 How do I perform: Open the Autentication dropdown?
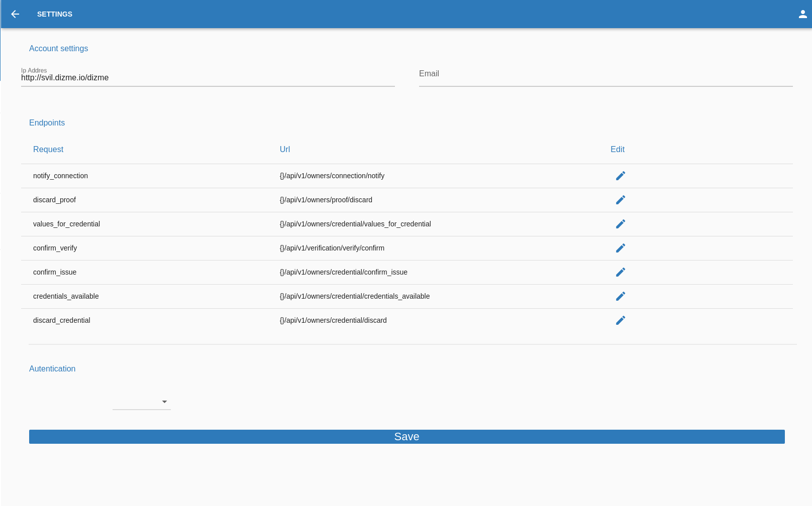coord(142,402)
